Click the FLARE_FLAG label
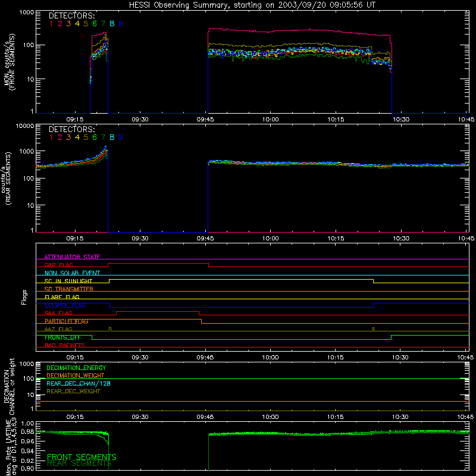 coord(62,297)
